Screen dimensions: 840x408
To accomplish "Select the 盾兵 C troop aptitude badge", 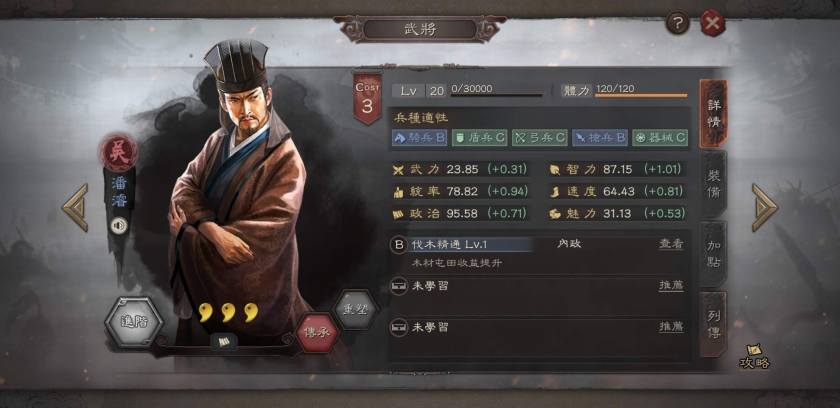I will click(x=479, y=138).
